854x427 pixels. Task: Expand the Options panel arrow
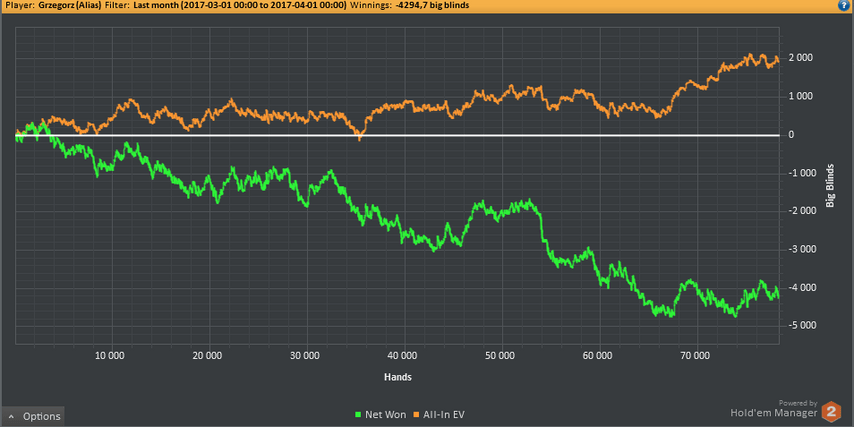[10, 417]
